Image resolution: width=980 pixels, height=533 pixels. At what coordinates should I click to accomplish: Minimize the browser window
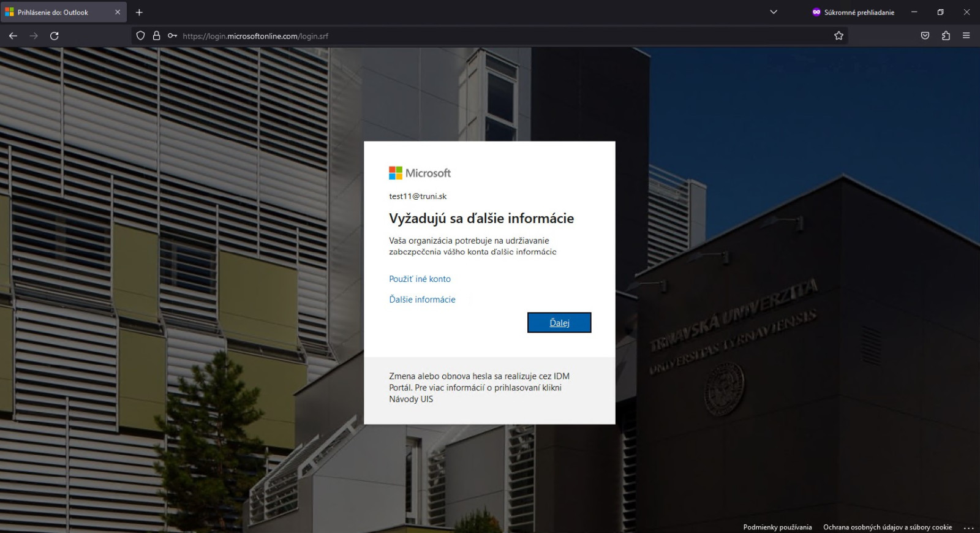coord(914,12)
